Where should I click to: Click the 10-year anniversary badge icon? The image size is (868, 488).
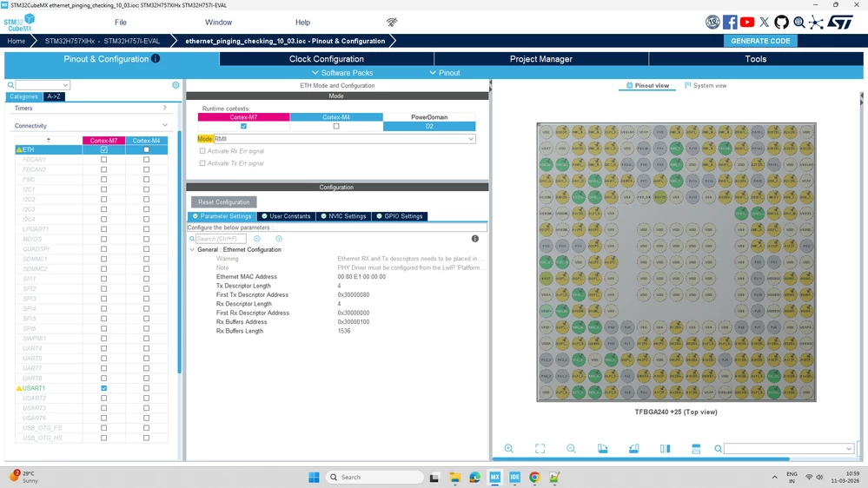(712, 22)
